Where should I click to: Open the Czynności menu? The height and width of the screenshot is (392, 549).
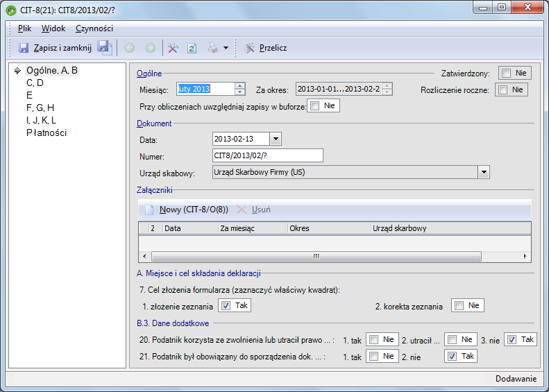(x=94, y=28)
